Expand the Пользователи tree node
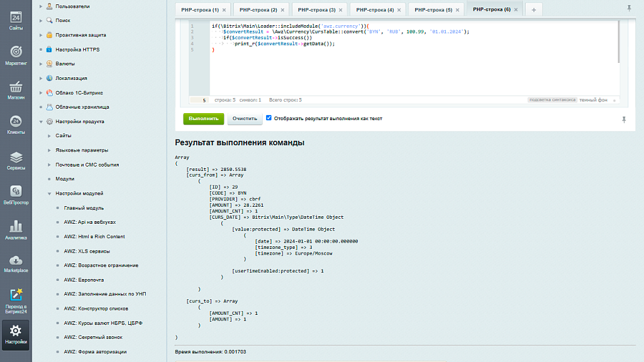 tap(41, 6)
